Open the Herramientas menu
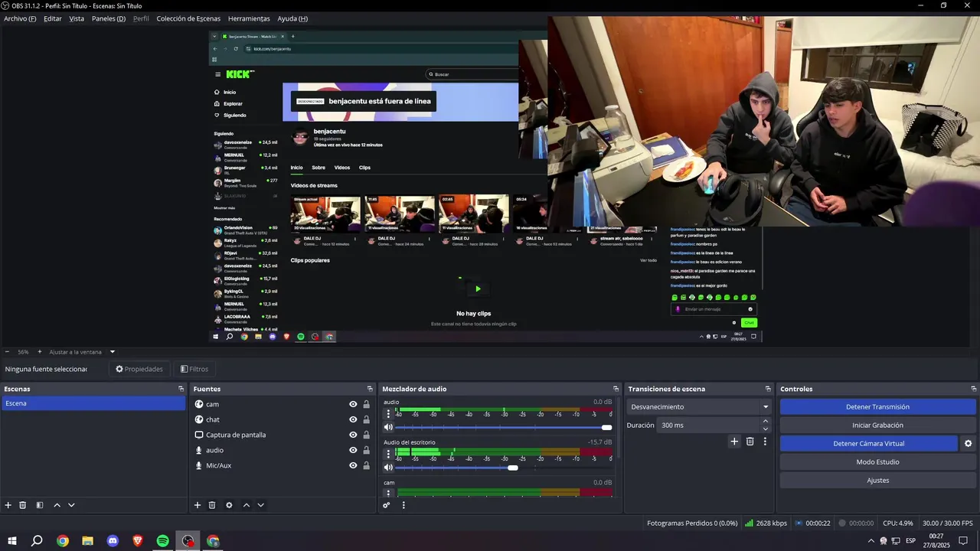 (249, 18)
